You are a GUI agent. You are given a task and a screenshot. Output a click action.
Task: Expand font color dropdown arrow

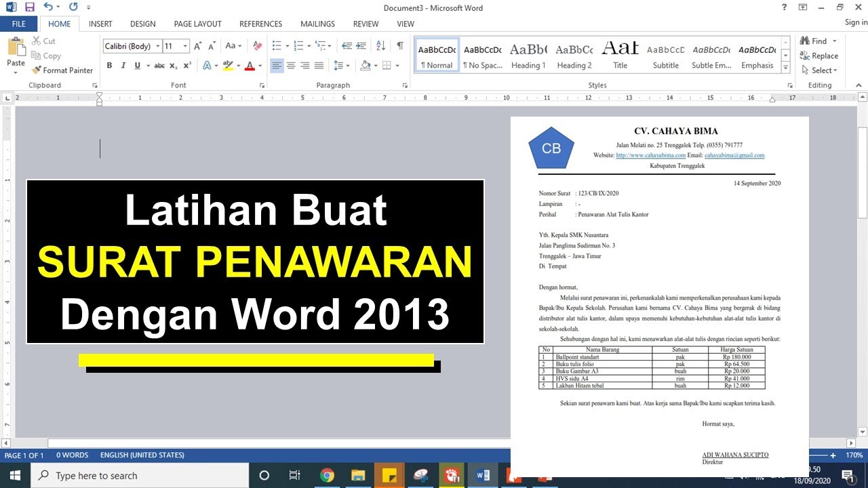coord(260,66)
